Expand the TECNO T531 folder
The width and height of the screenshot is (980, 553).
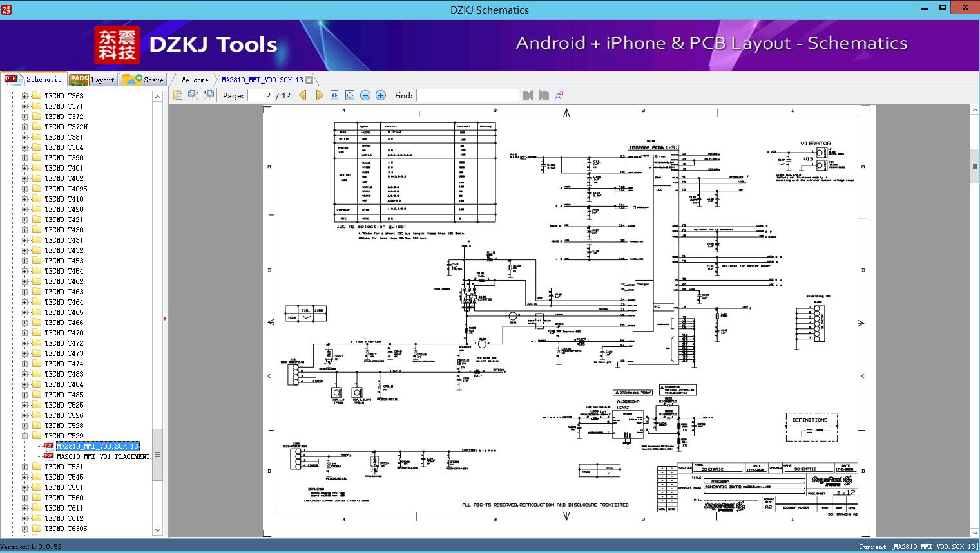pos(25,467)
